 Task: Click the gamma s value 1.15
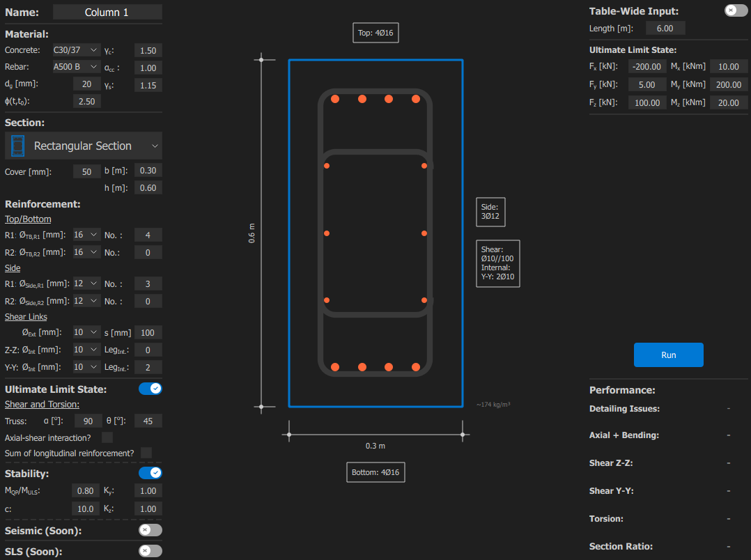148,85
